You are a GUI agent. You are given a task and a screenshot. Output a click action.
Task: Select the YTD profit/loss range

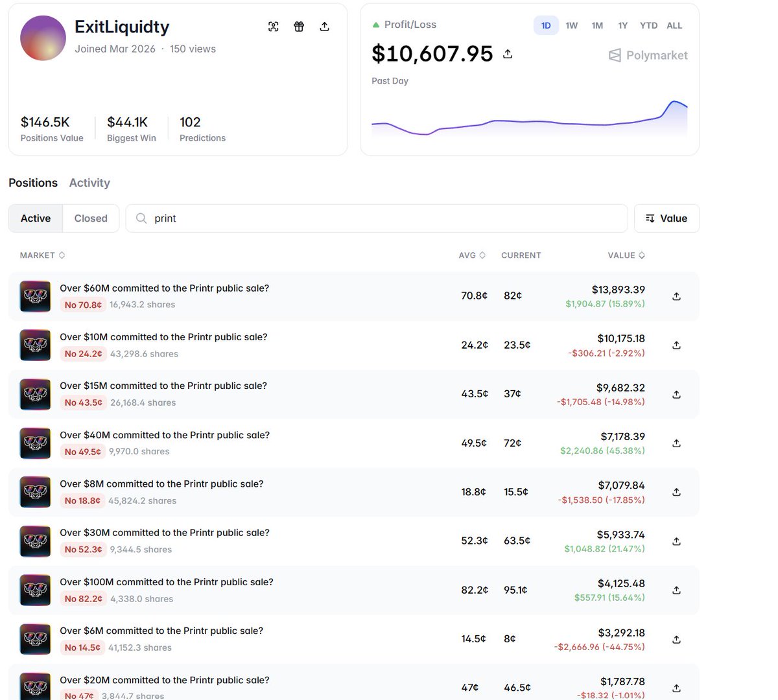(648, 25)
